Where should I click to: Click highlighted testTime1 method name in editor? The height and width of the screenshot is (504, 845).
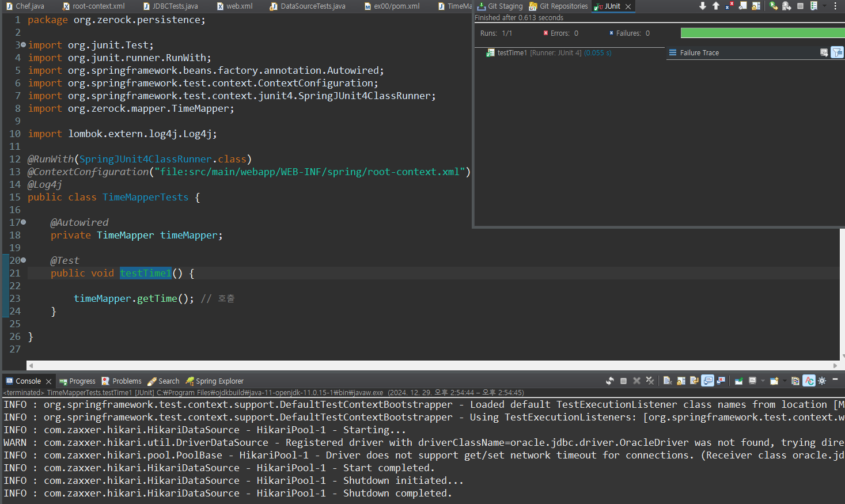click(x=146, y=273)
